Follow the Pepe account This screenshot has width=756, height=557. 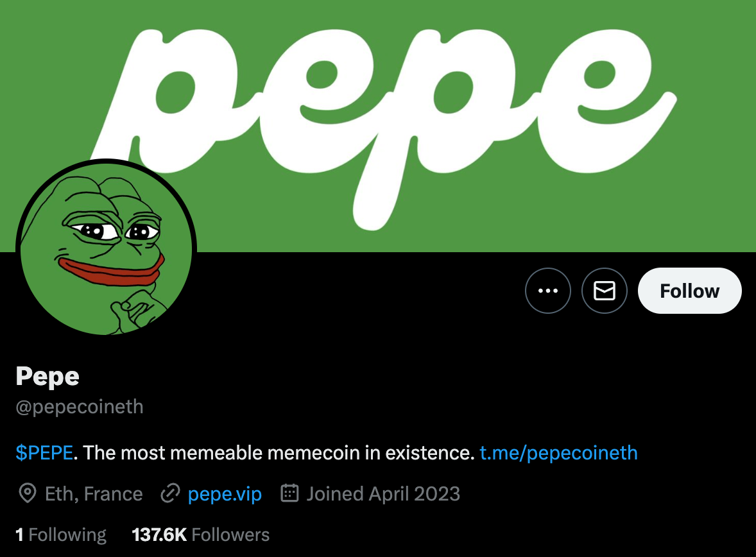tap(689, 291)
